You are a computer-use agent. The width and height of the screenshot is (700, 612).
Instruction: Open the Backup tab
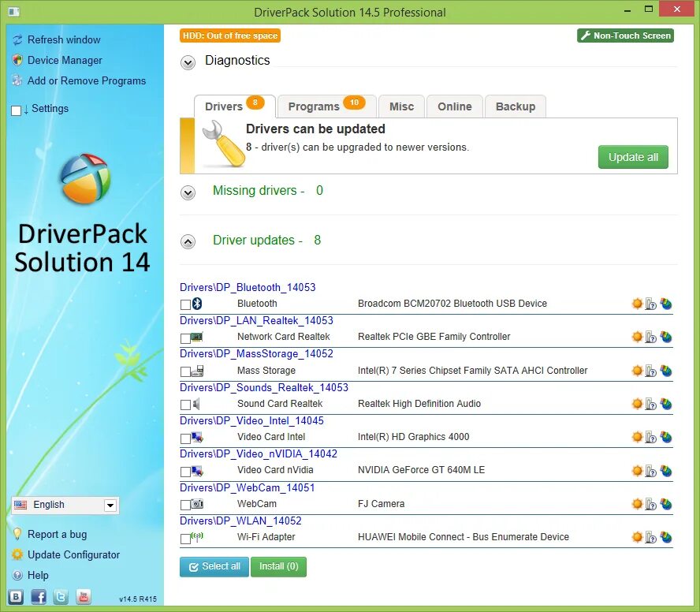coord(516,106)
